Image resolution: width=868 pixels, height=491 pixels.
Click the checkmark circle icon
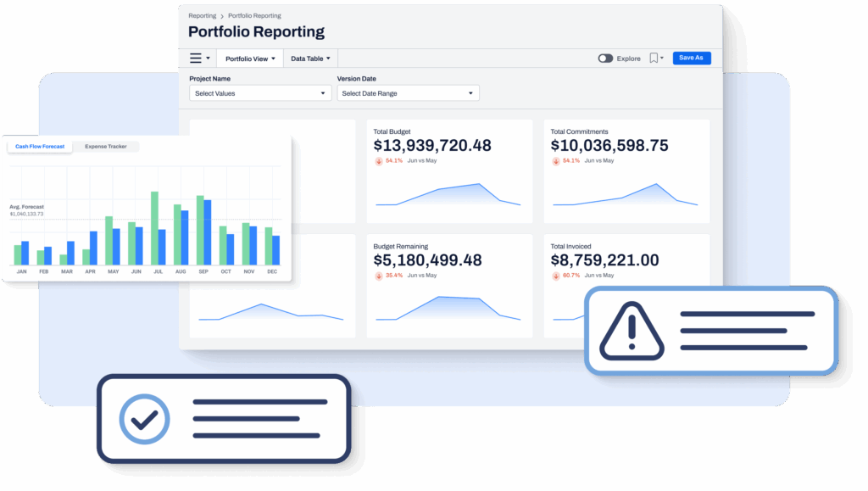pyautogui.click(x=144, y=419)
